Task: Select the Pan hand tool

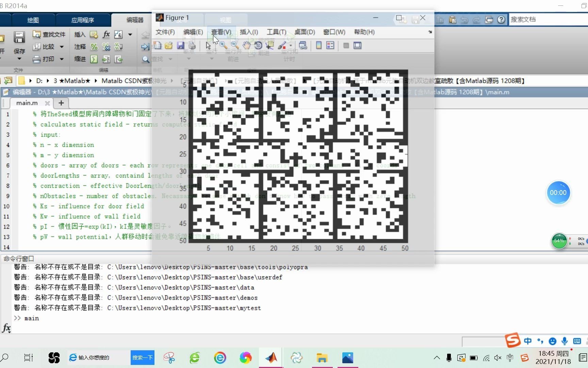Action: [246, 45]
